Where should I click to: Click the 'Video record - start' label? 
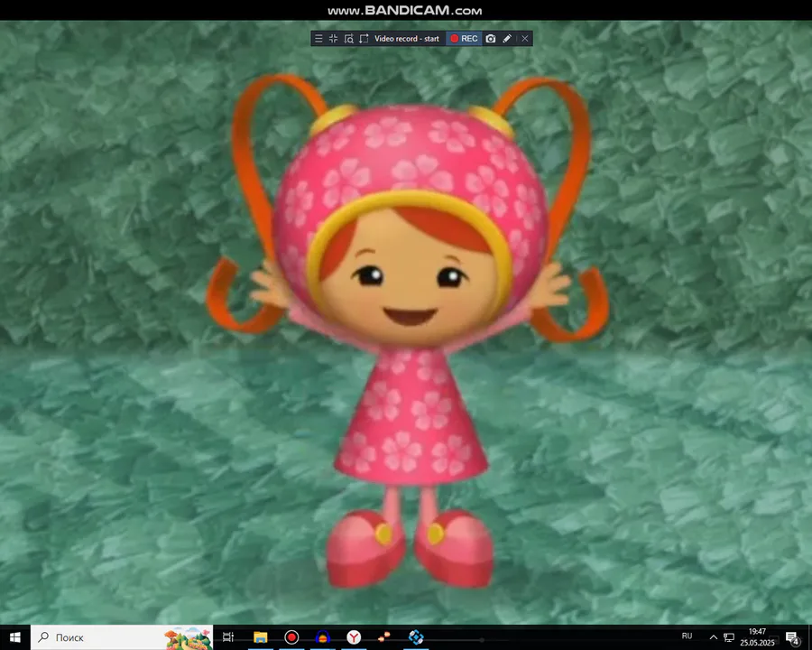coord(407,38)
